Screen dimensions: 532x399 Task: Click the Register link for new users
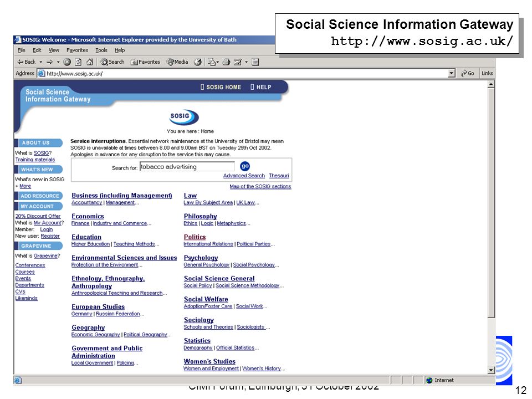(x=50, y=236)
